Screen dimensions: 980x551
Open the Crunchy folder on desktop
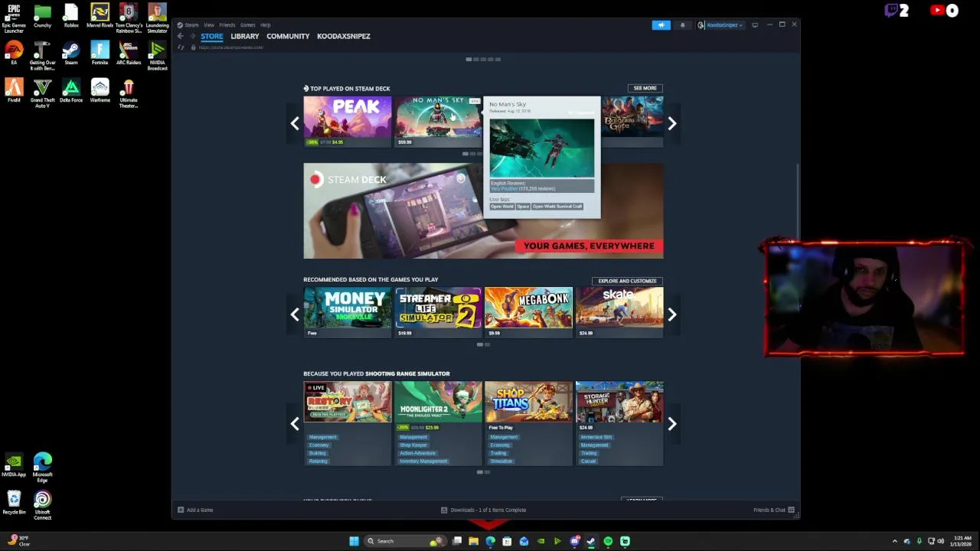click(x=42, y=15)
